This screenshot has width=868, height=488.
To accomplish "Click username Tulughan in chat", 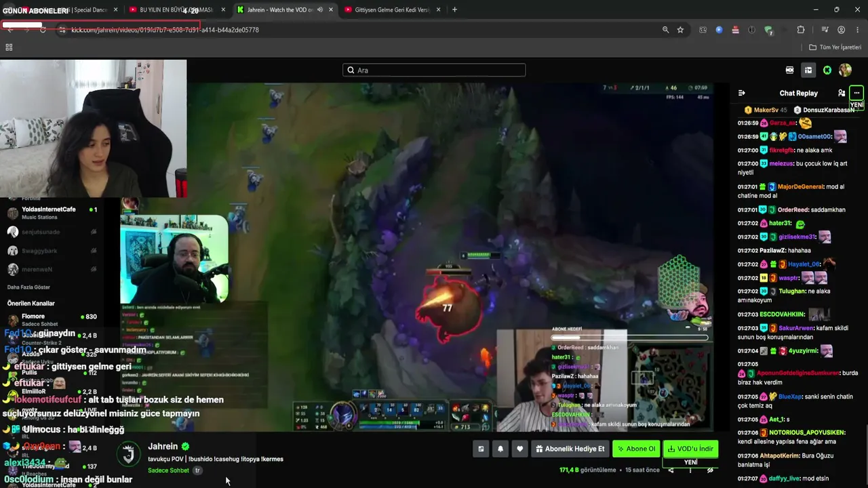I will [792, 291].
